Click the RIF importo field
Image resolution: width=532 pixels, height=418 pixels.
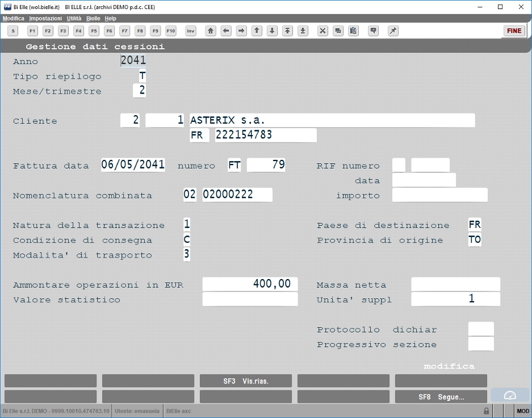coord(439,195)
